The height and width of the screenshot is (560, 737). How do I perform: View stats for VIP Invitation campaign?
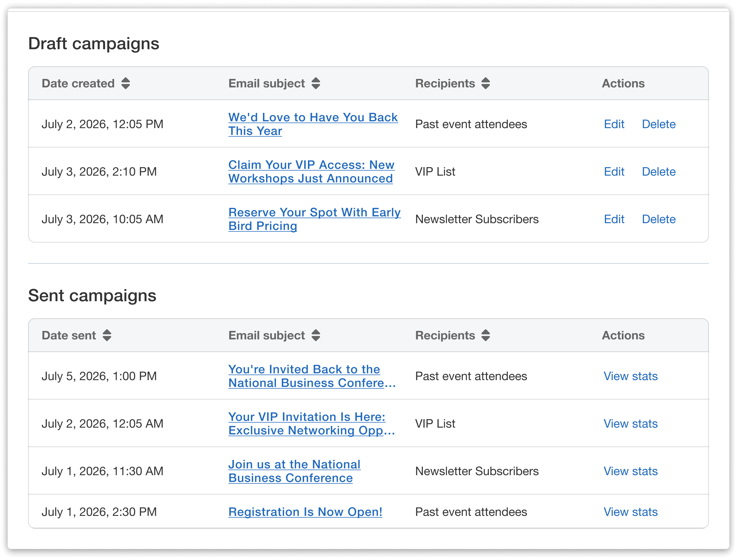(x=631, y=424)
